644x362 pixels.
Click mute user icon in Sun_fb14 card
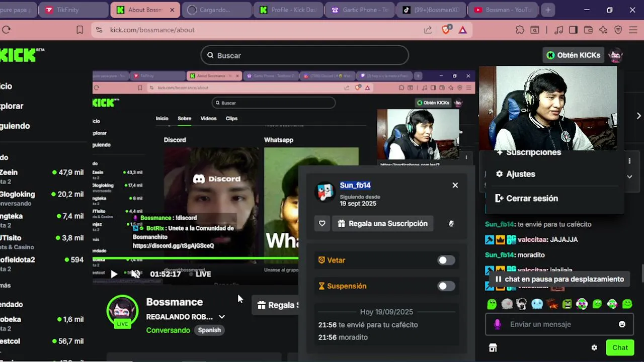click(451, 223)
